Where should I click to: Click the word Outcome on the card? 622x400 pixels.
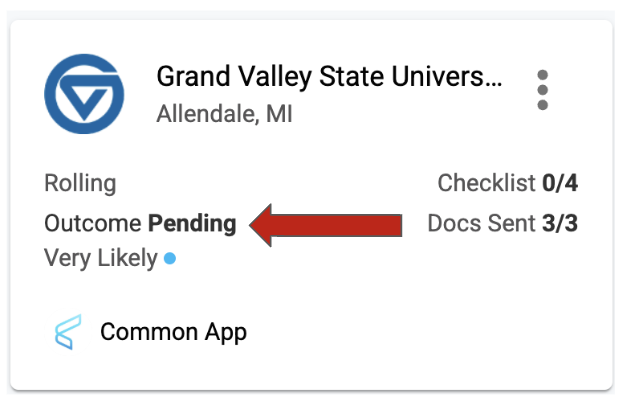[x=93, y=223]
